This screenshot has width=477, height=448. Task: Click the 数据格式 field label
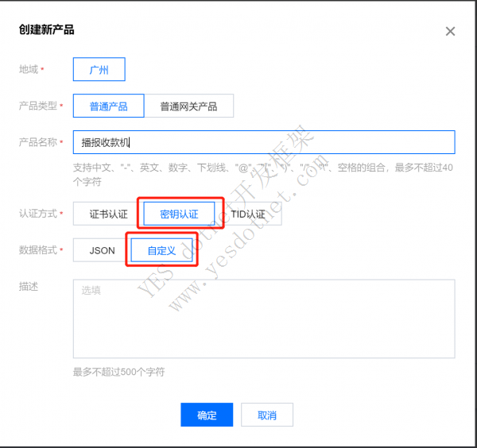click(x=37, y=250)
